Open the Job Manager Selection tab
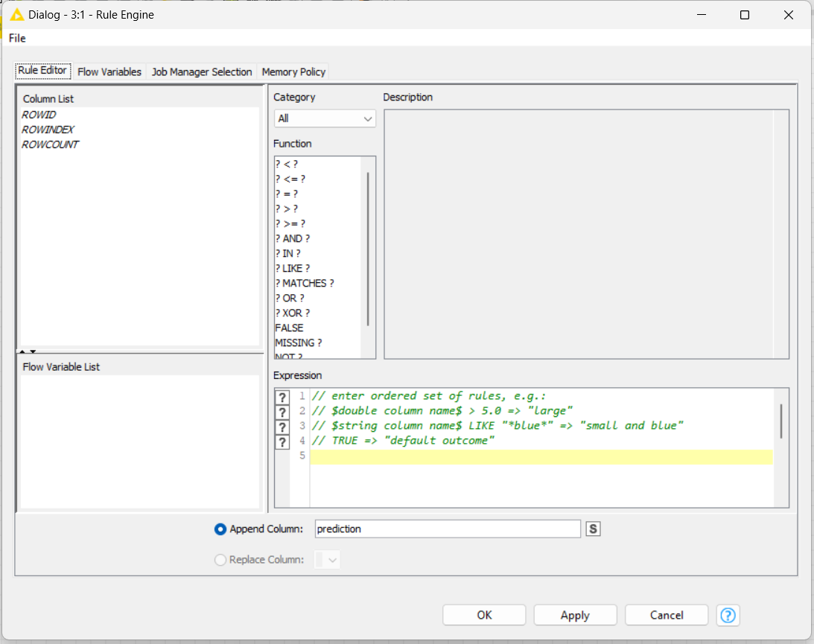 201,71
